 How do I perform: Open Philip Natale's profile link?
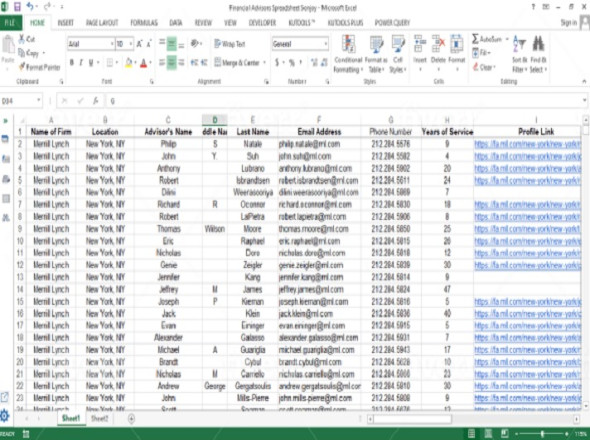point(527,144)
